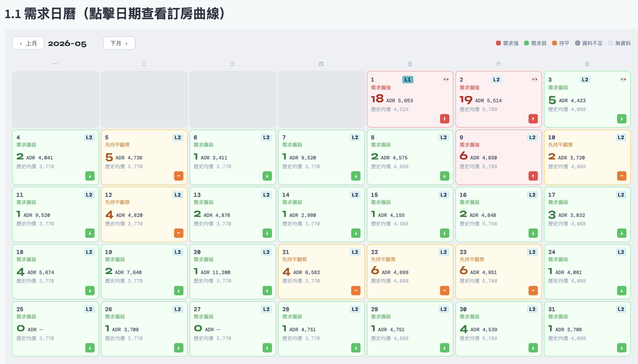Go to next month with 下月 button
638x364 pixels.
point(119,43)
